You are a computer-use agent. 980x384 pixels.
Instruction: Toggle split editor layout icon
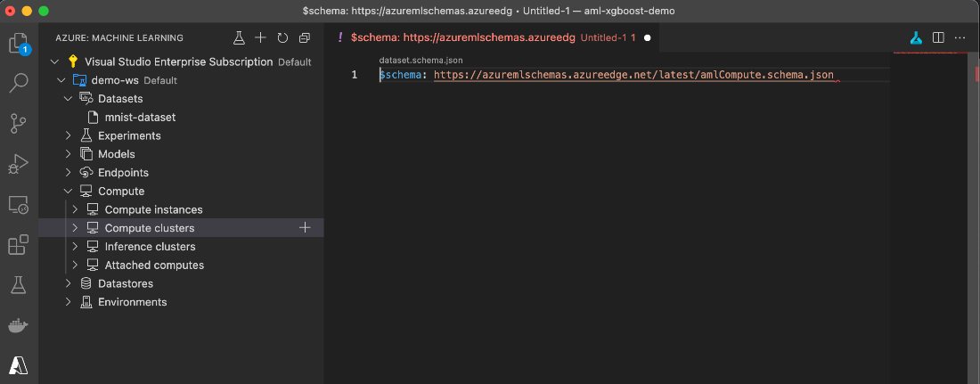[938, 37]
